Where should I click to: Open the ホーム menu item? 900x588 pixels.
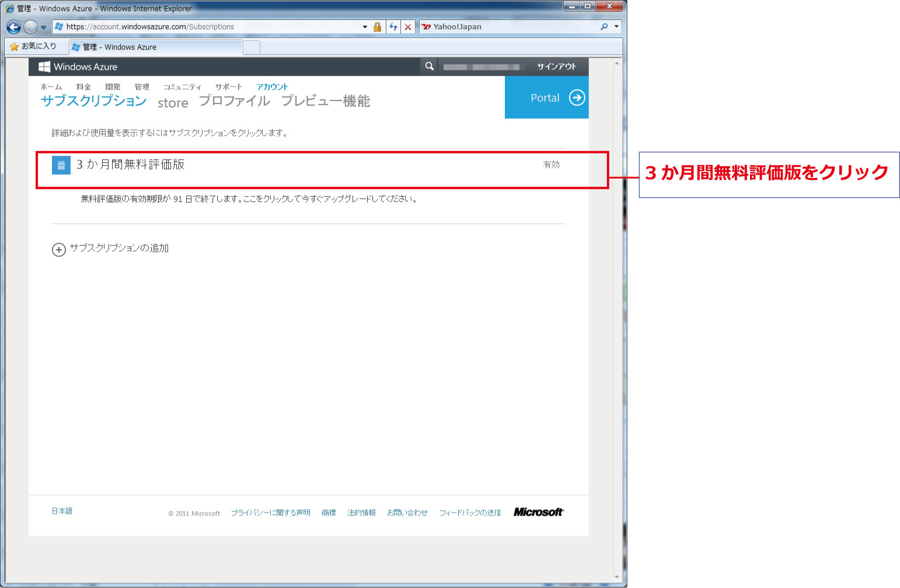[x=51, y=87]
